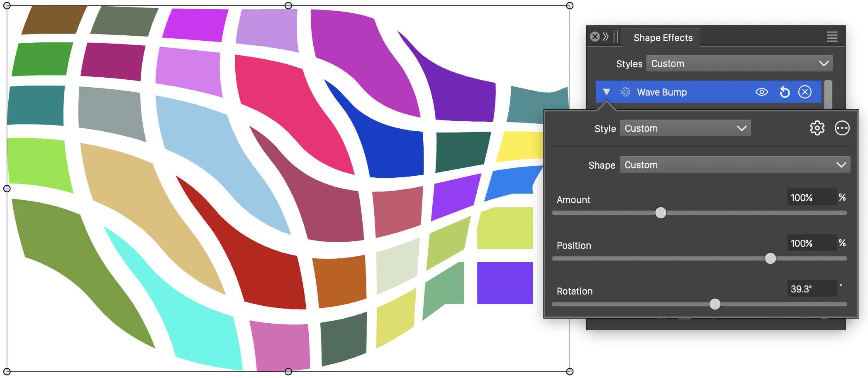Collapse the Wave Bump disclosure triangle

click(607, 92)
